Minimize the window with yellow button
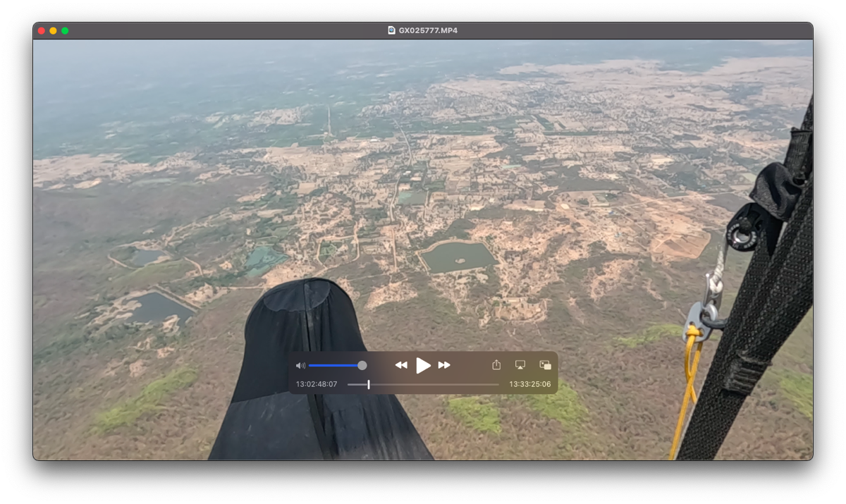This screenshot has height=504, width=846. pos(53,31)
